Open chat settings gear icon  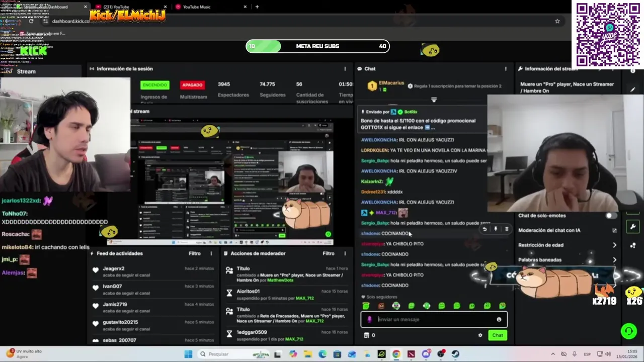480,335
